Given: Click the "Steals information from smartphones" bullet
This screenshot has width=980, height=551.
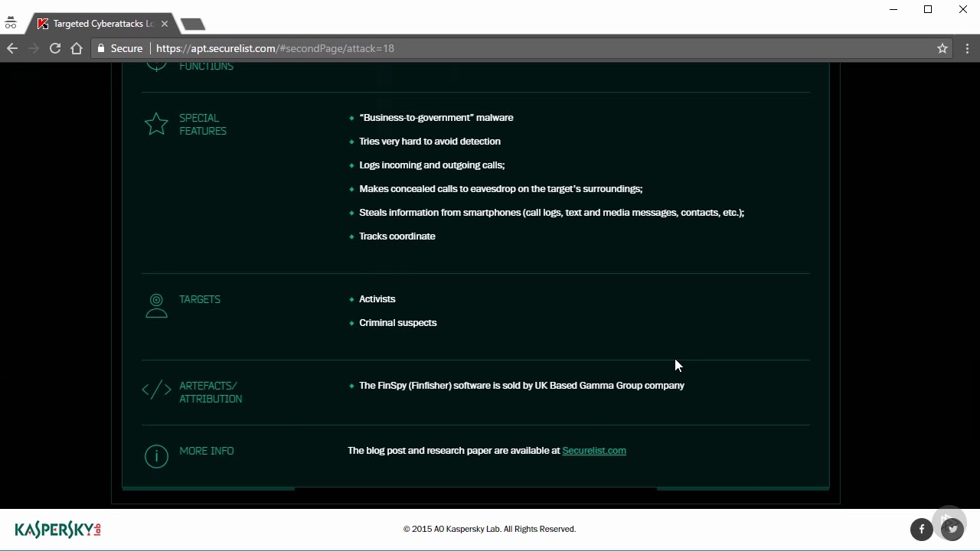Looking at the screenshot, I should 551,213.
